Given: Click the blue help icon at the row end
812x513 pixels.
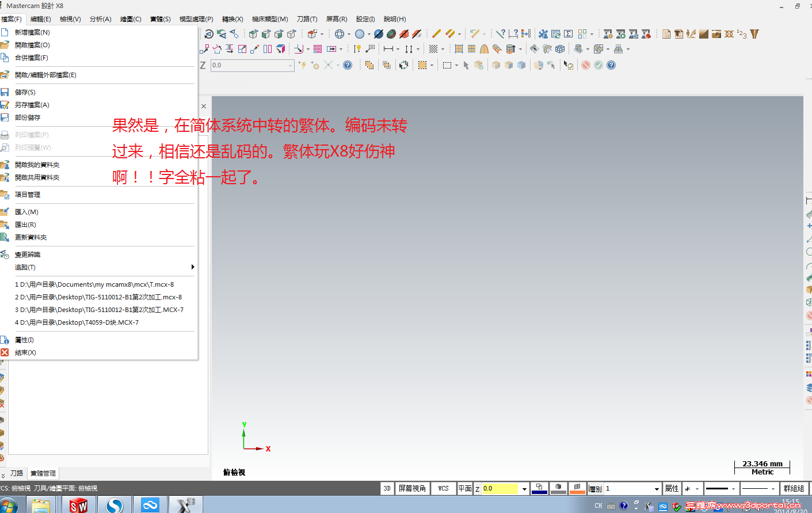Looking at the screenshot, I should click(611, 65).
